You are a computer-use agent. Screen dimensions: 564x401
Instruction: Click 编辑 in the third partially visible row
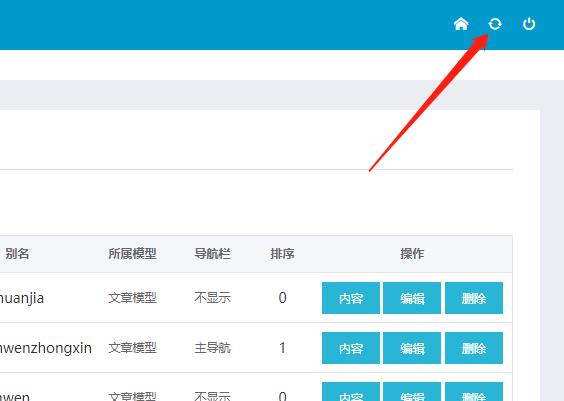[412, 392]
